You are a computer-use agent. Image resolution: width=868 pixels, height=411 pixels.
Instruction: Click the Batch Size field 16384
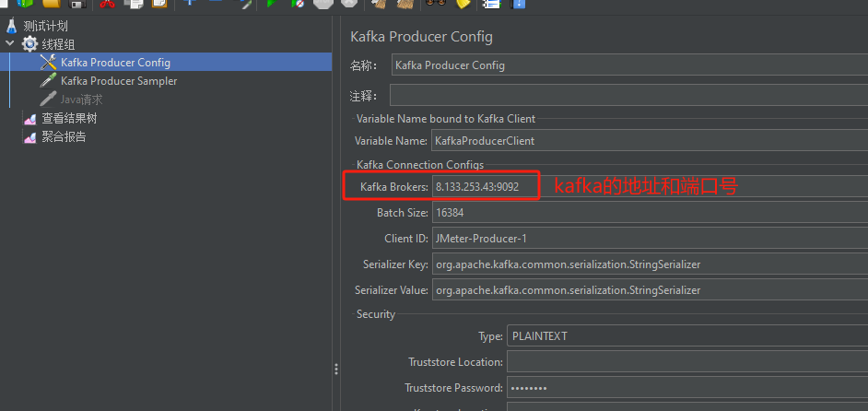650,212
